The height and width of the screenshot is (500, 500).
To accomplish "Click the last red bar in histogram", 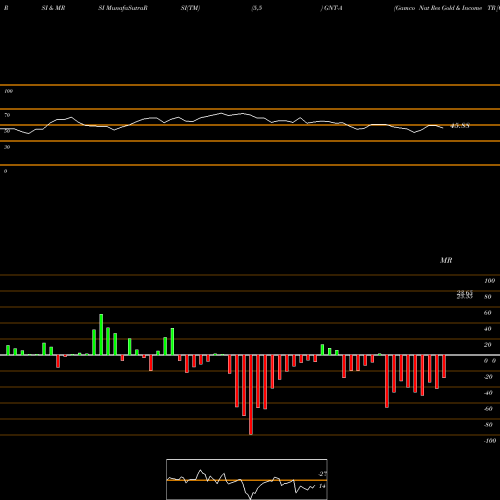I will 444,366.
